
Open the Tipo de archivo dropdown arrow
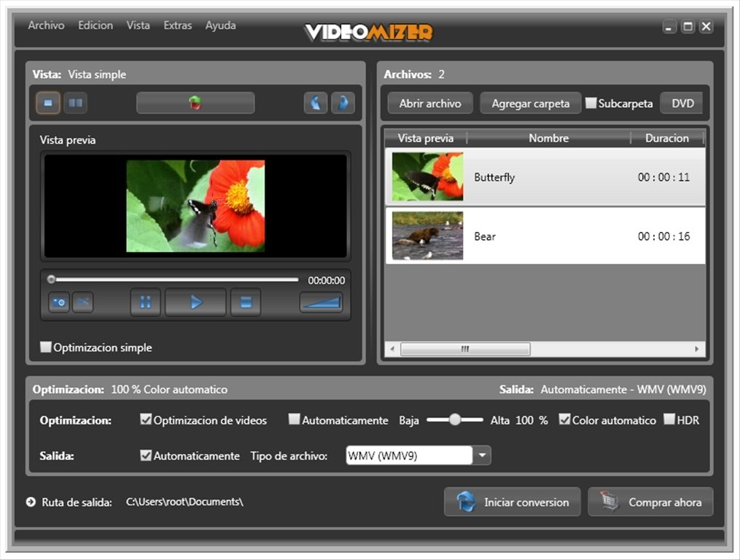pyautogui.click(x=482, y=456)
